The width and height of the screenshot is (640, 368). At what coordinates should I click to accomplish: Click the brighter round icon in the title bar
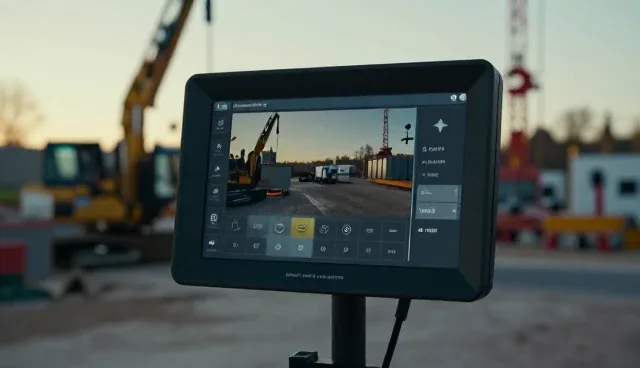point(462,98)
